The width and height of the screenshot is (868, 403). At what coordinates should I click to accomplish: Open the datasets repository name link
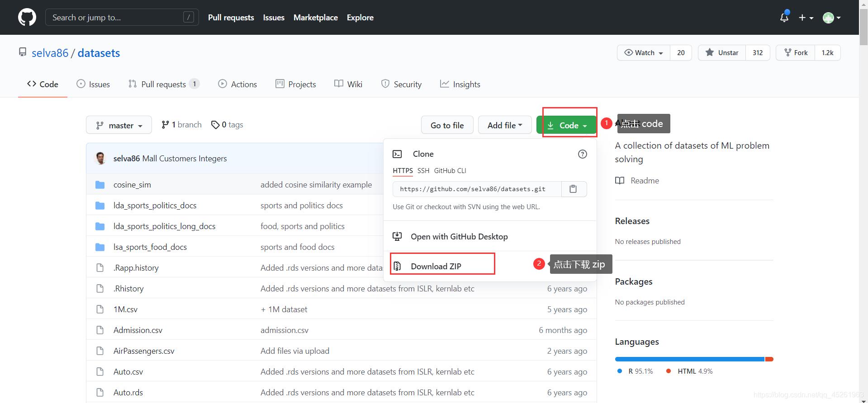[99, 53]
